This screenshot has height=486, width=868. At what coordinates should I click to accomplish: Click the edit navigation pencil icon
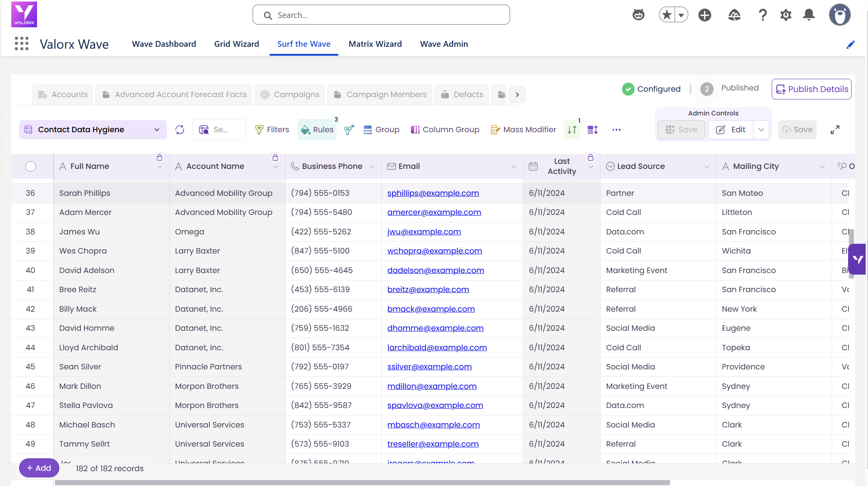point(850,44)
